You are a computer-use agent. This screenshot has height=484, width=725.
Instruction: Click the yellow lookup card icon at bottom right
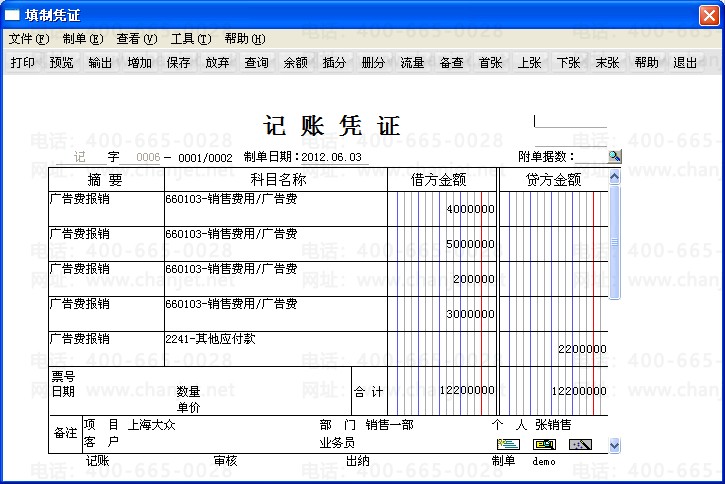(544, 444)
